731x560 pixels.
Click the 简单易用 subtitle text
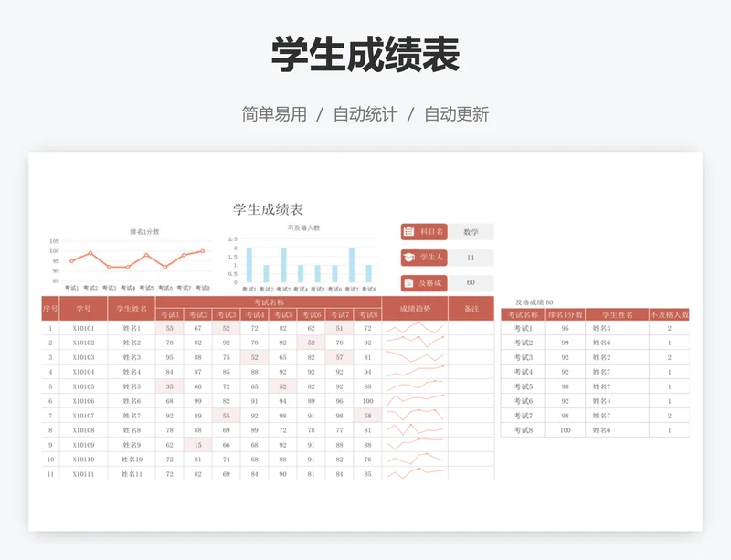[x=274, y=114]
